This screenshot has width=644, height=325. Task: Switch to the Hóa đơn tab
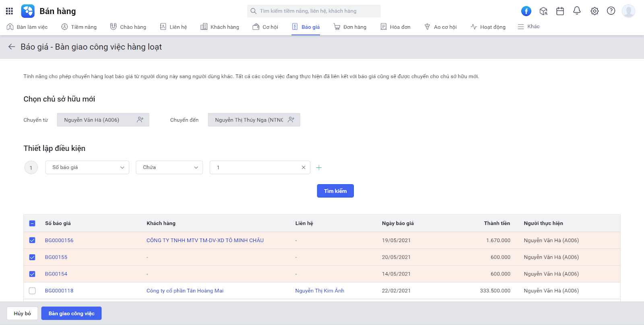pyautogui.click(x=395, y=27)
